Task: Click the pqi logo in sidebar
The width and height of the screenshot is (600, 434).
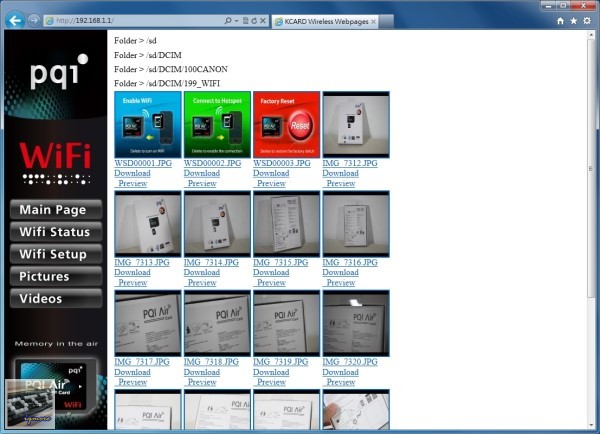Action: [x=59, y=72]
